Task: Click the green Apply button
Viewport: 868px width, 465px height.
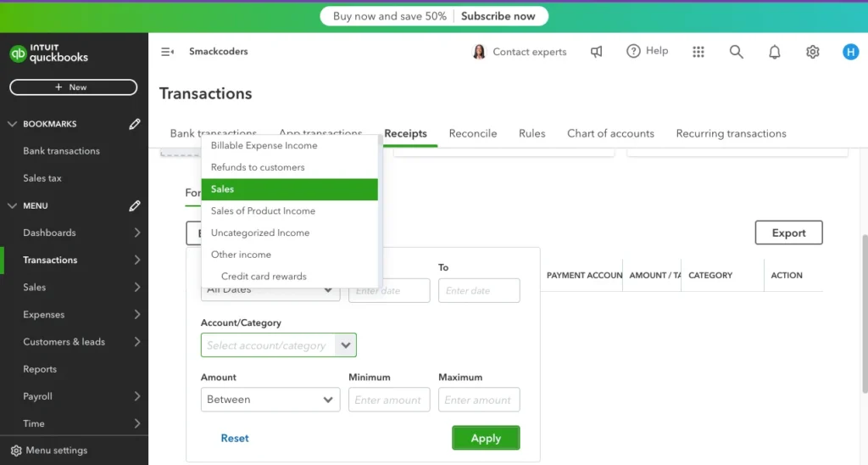Action: point(486,438)
